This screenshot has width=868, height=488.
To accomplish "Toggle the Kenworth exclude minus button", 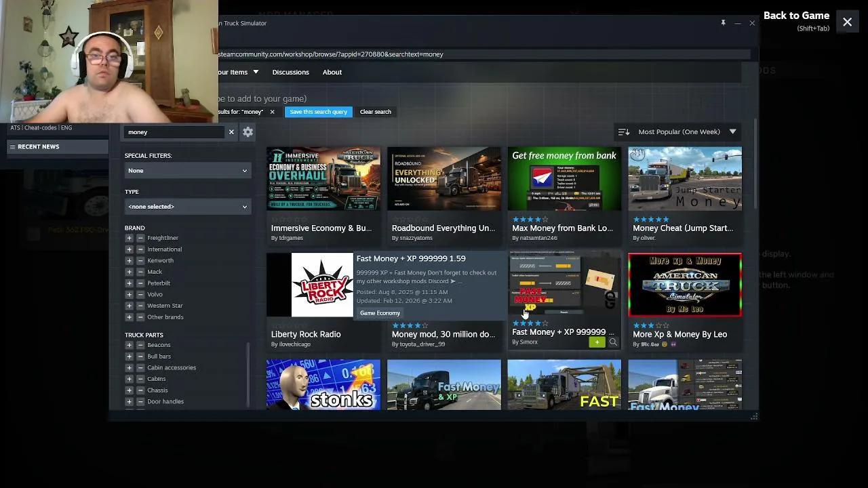I will 140,260.
